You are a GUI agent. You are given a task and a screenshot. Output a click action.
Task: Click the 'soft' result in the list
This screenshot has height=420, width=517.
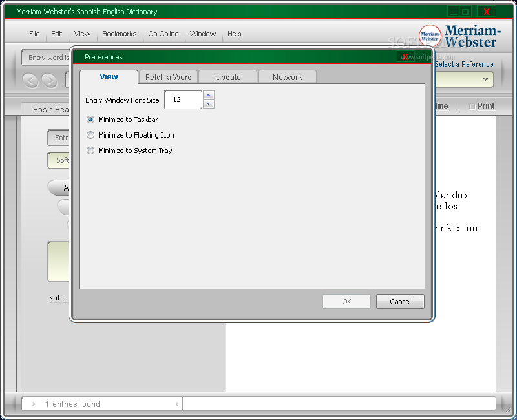(x=56, y=298)
